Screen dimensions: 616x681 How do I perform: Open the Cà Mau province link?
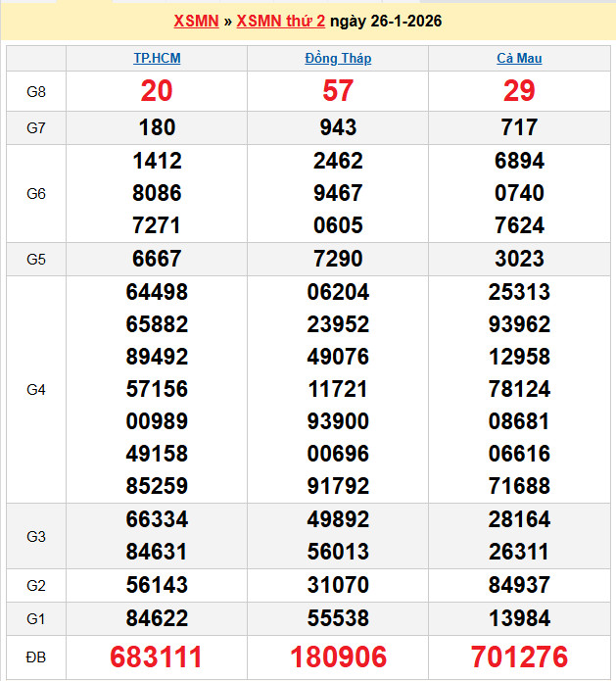point(519,58)
